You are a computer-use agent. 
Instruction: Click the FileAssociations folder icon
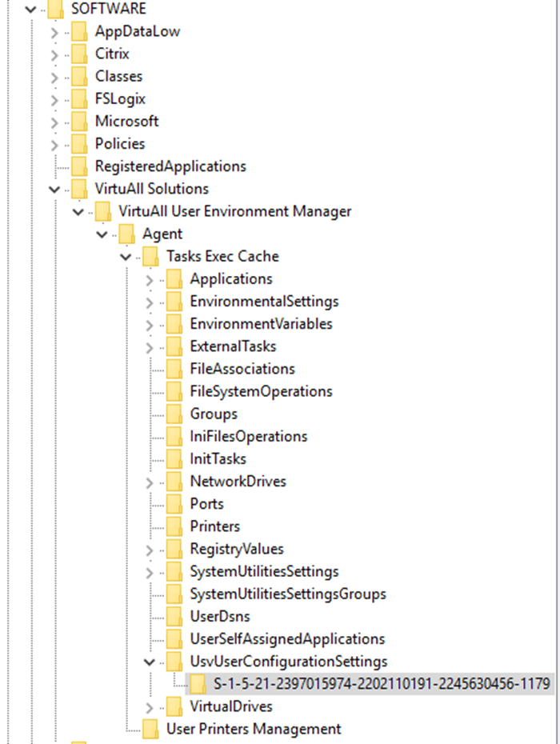(x=174, y=369)
